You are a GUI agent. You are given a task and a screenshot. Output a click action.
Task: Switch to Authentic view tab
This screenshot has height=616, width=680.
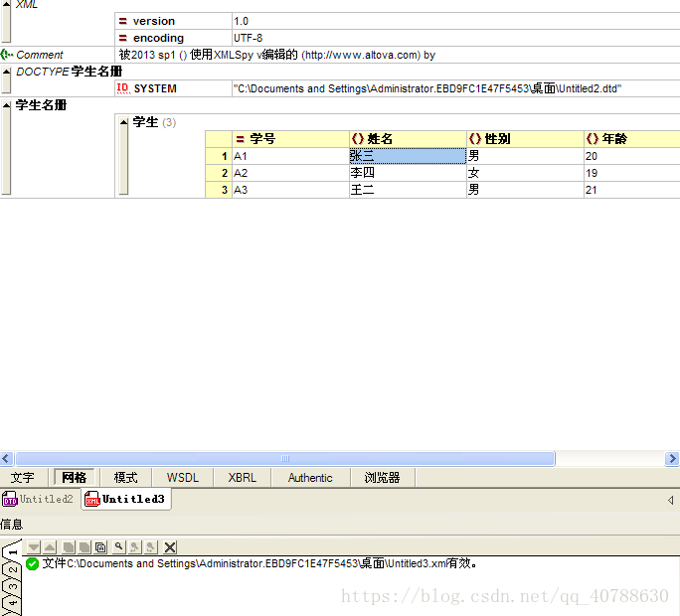[x=310, y=478]
